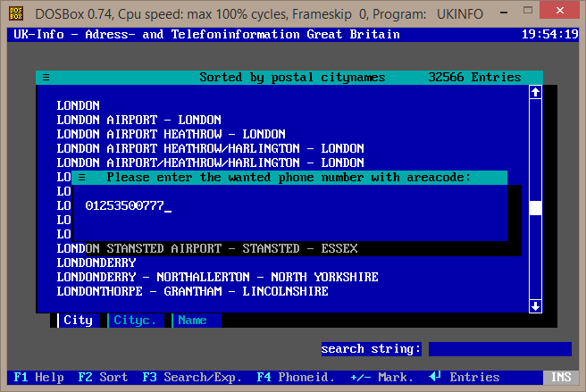Click F1 Help in the bottom bar

point(39,377)
